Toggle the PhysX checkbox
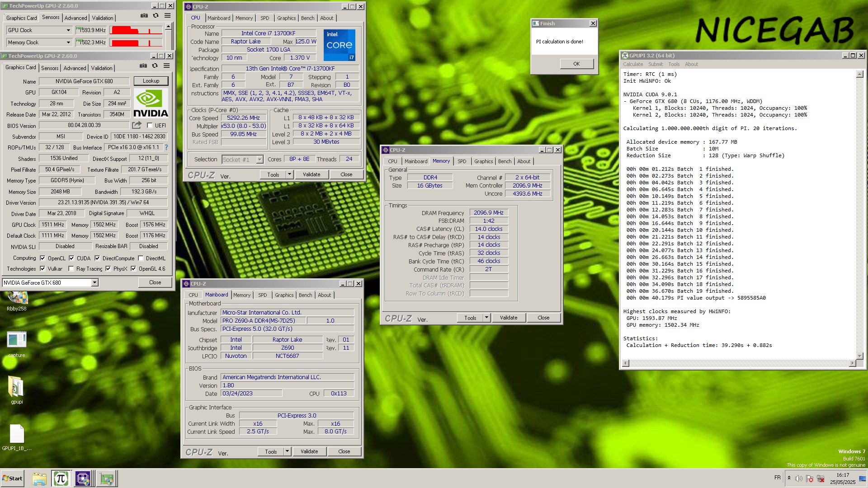868x488 pixels. pyautogui.click(x=108, y=269)
